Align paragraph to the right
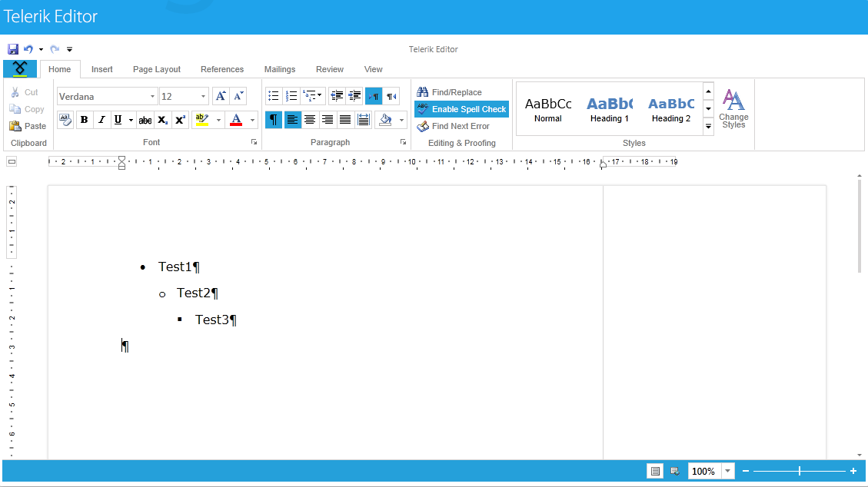Screen dimensions: 868x487 click(328, 119)
